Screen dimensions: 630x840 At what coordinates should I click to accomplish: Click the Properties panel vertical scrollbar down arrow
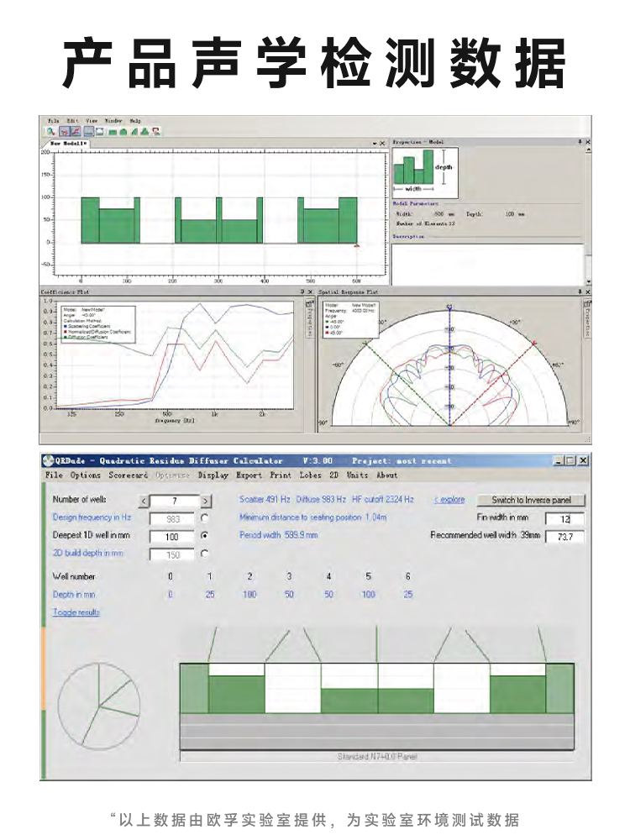tap(588, 281)
